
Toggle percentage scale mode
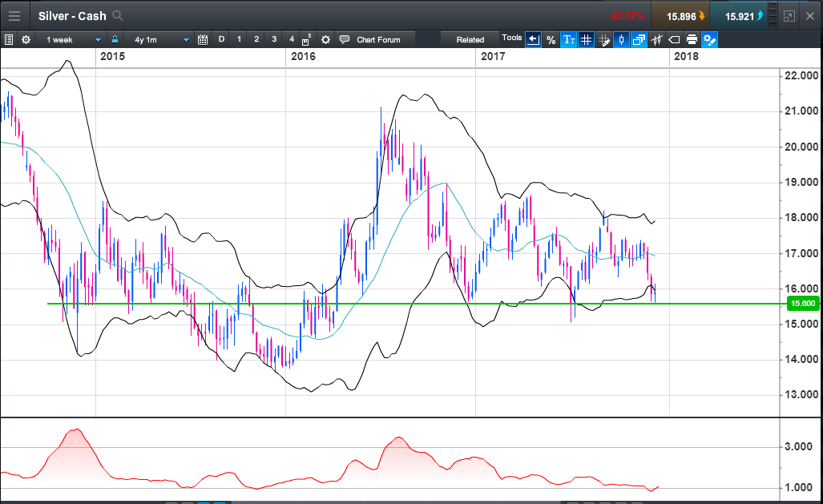pyautogui.click(x=551, y=39)
